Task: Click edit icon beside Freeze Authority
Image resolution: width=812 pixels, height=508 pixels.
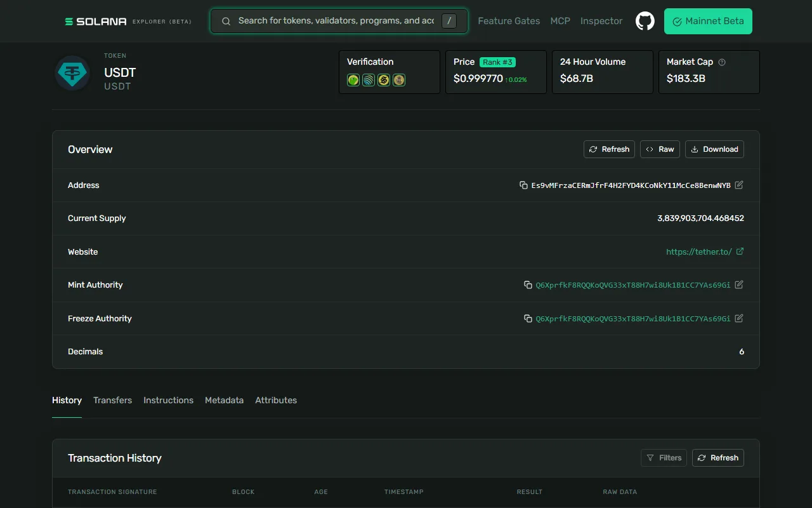Action: point(739,318)
